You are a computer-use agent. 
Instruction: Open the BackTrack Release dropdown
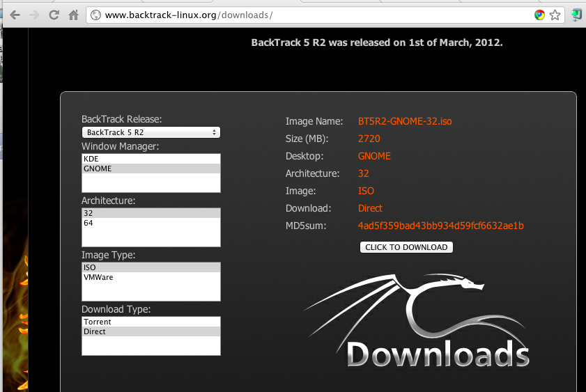coord(151,132)
